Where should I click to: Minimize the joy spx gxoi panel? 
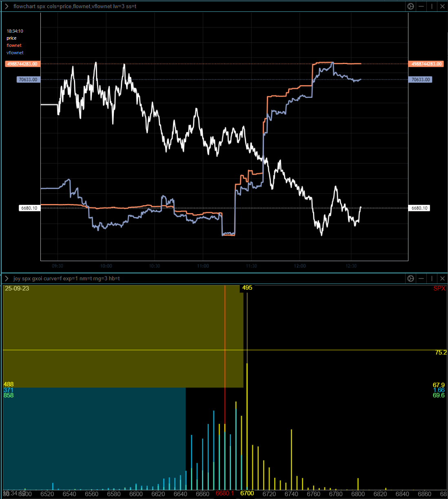421,278
